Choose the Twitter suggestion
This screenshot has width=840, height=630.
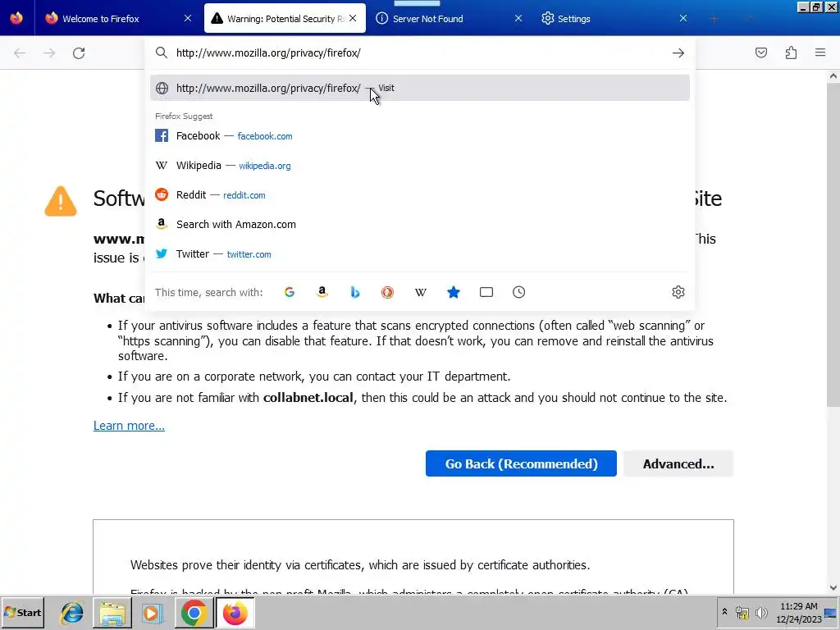(419, 254)
